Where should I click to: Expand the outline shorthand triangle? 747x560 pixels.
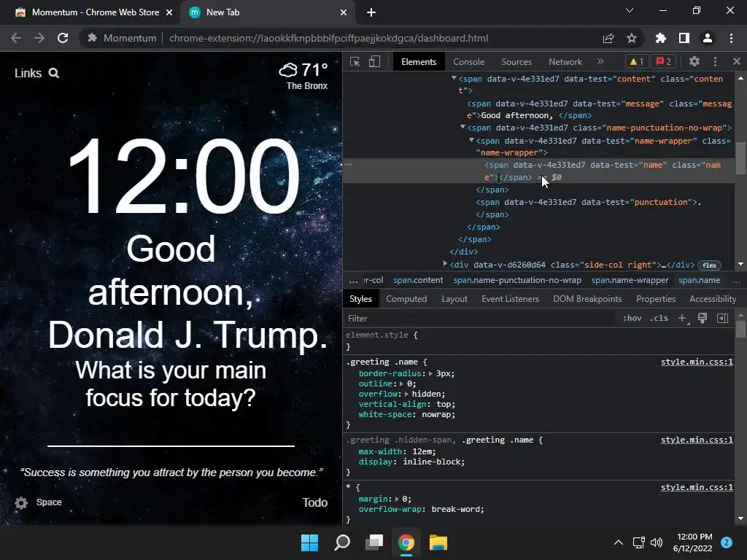point(402,384)
